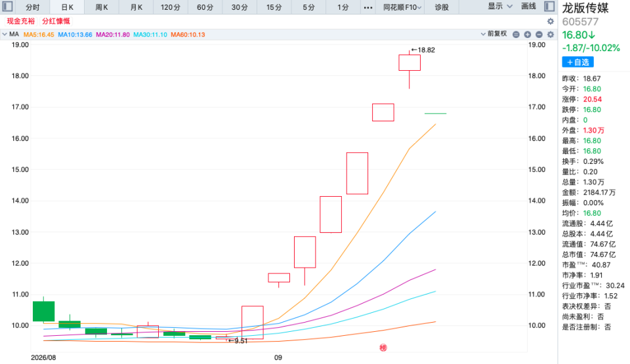Click MA20:11.80 legend label
This screenshot has width=630, height=364.
[113, 35]
